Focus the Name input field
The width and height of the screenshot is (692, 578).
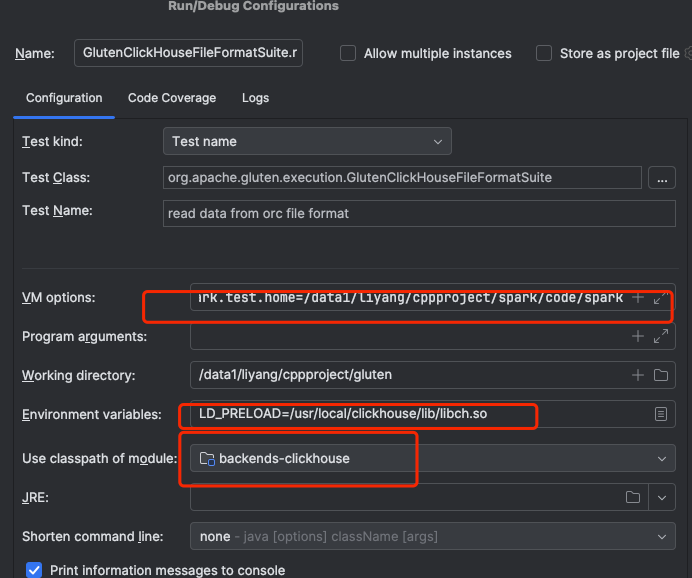tap(188, 53)
